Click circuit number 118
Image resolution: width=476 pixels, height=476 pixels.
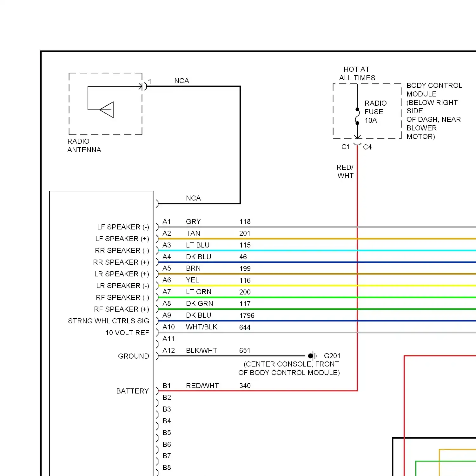click(245, 222)
